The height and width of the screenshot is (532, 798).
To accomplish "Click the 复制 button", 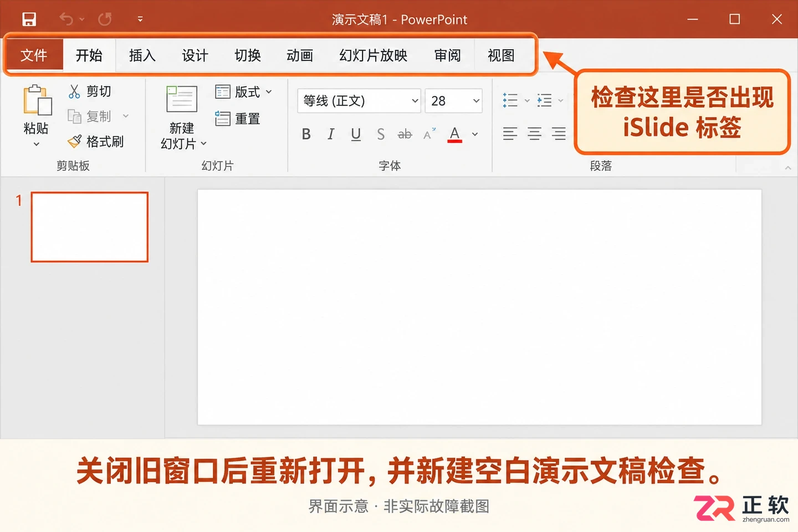I will click(x=90, y=116).
